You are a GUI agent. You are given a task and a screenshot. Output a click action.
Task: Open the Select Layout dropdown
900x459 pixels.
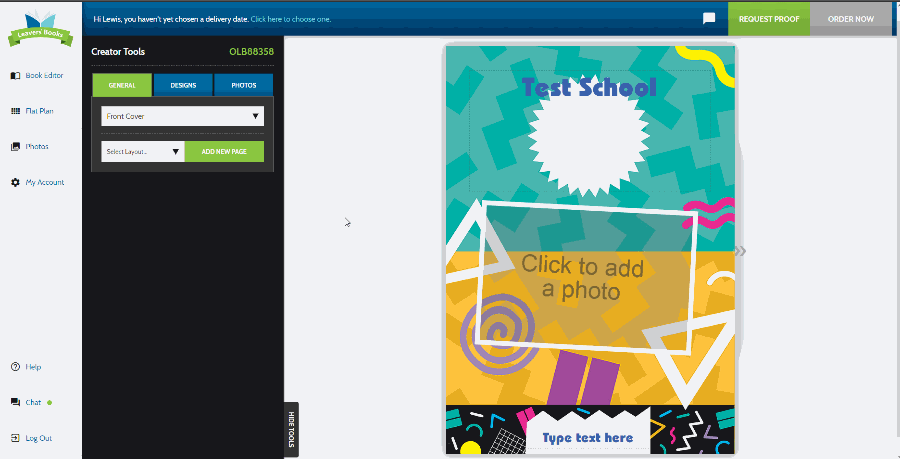(x=142, y=151)
